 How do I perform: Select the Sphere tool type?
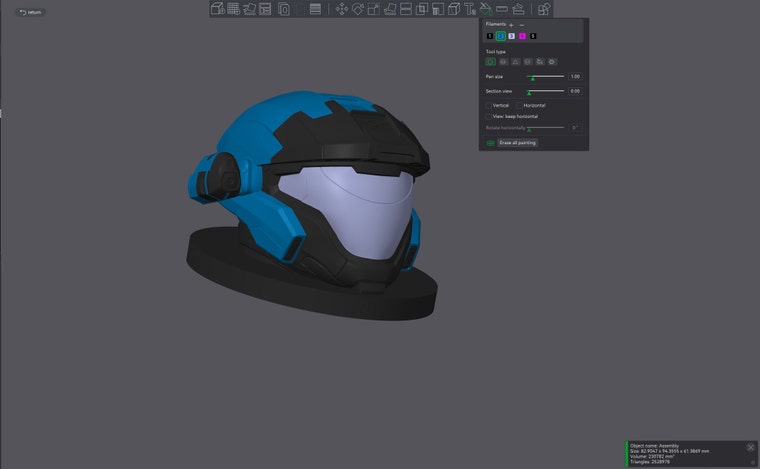click(x=503, y=62)
